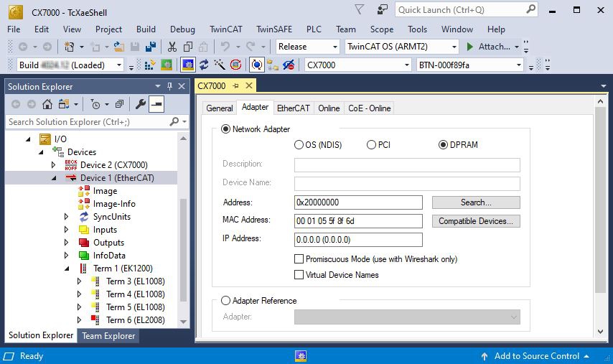Click the Solution Explorer Home icon

tap(47, 104)
